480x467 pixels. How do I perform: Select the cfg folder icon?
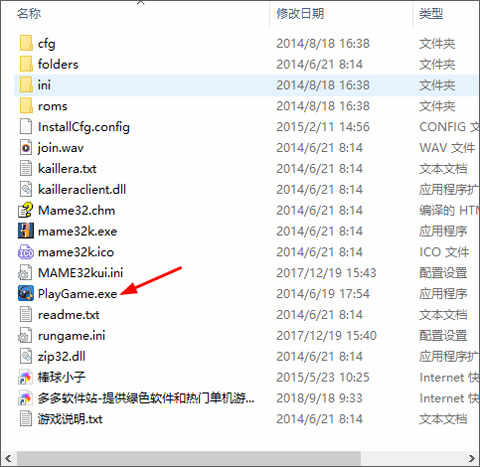tap(26, 43)
